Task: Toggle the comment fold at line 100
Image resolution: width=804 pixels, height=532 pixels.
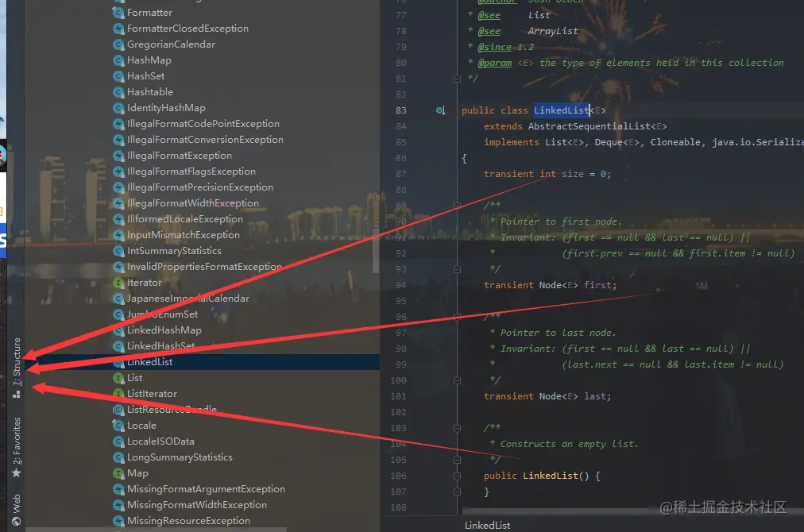Action: tap(457, 380)
